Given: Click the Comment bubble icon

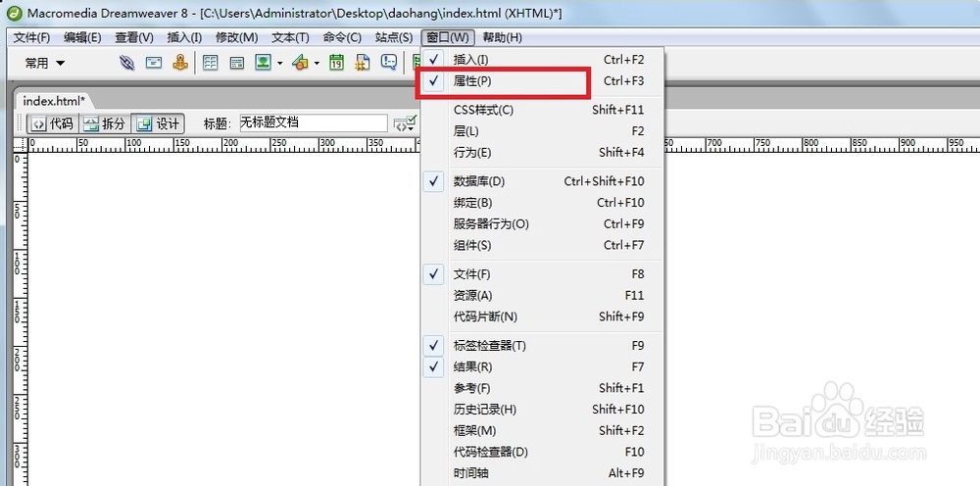Looking at the screenshot, I should pyautogui.click(x=389, y=63).
